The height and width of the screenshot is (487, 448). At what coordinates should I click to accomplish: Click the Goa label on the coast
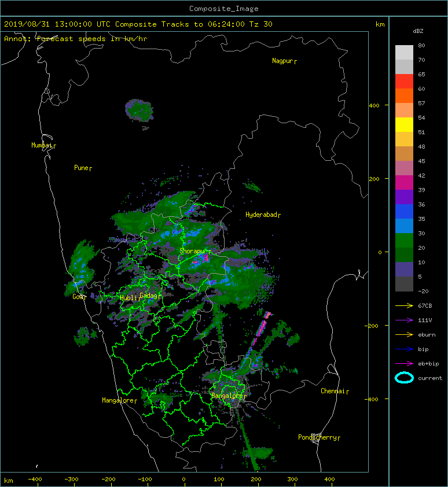(x=78, y=297)
